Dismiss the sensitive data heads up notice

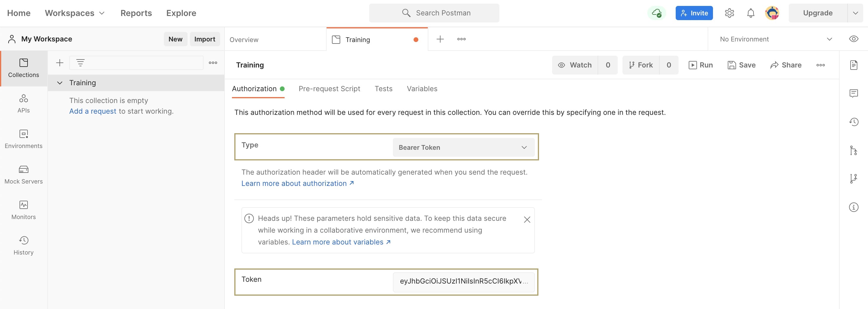pyautogui.click(x=527, y=220)
